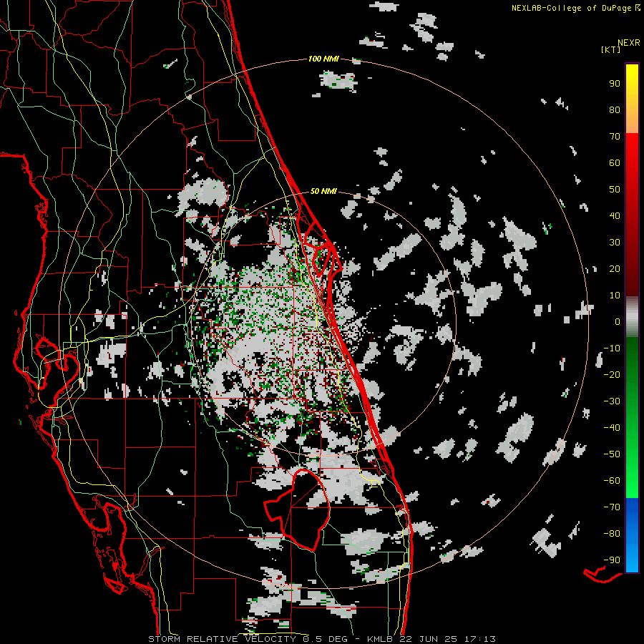Viewport: 644px width, 644px height.
Task: Click the 20 value on the velocity scale
Action: click(615, 269)
